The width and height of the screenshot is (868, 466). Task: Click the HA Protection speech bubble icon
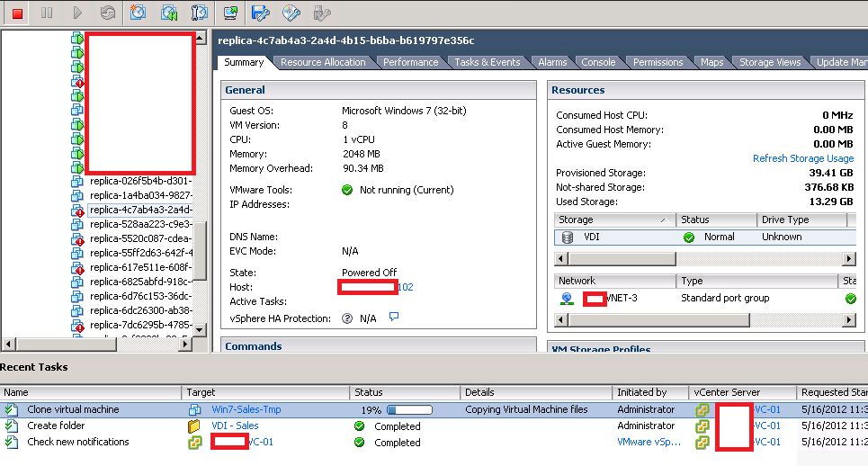tap(394, 317)
